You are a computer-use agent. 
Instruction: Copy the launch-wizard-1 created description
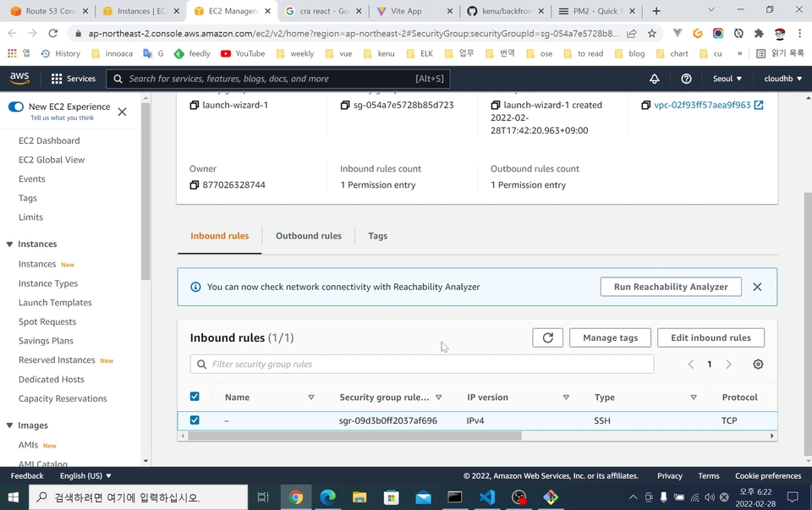496,105
